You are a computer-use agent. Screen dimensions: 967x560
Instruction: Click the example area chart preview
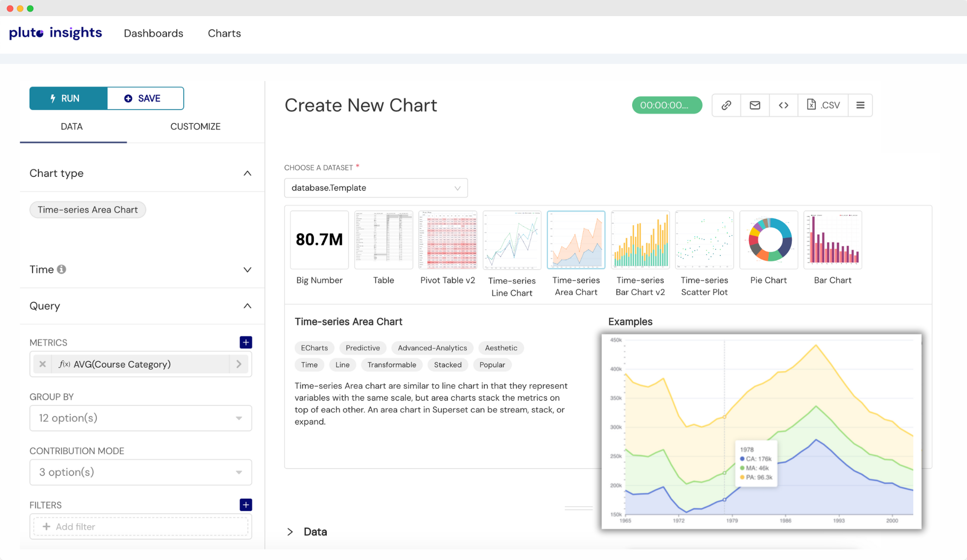coord(762,432)
